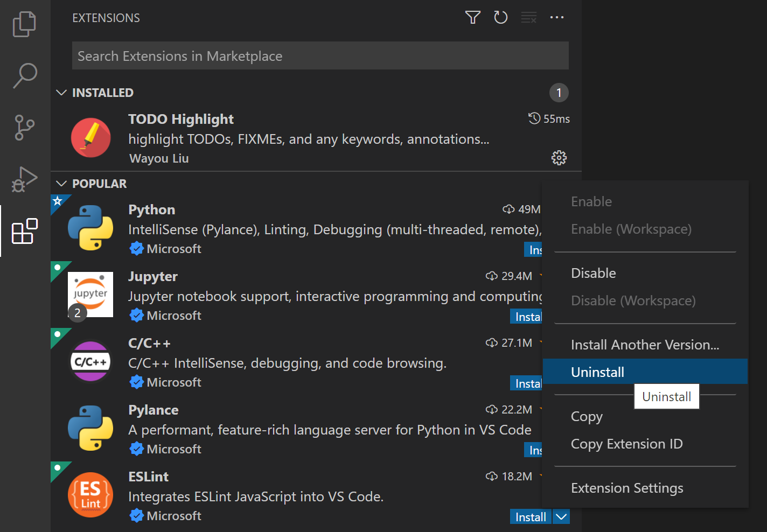Install the ESLint extension
767x532 pixels.
pos(530,516)
